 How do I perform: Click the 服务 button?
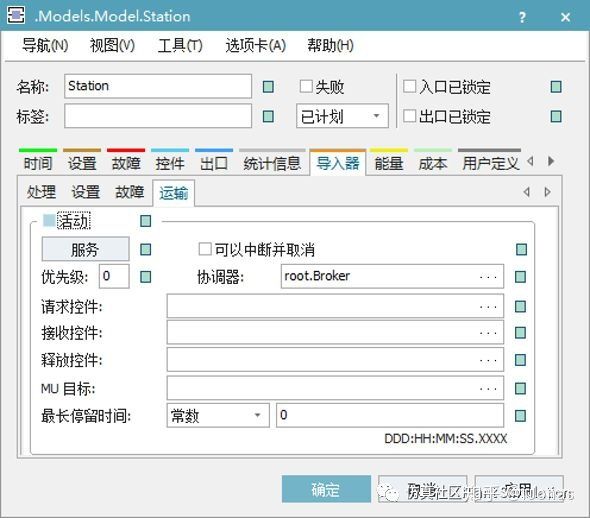85,249
